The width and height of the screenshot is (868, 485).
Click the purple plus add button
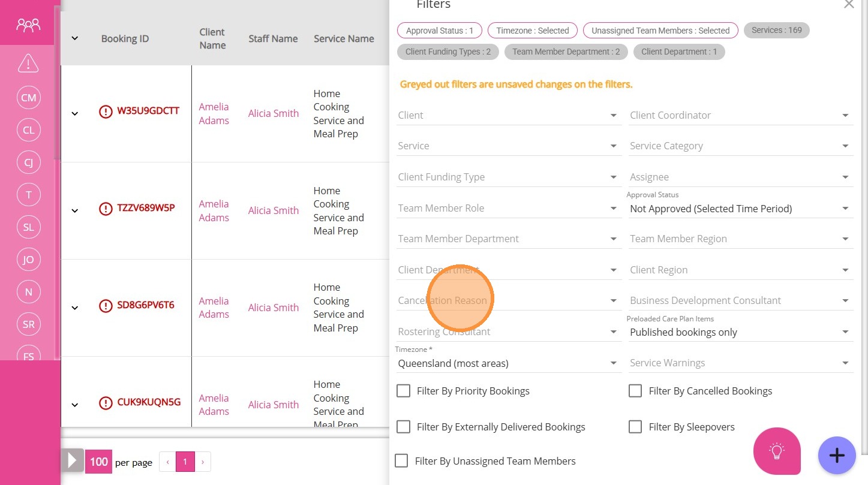837,456
